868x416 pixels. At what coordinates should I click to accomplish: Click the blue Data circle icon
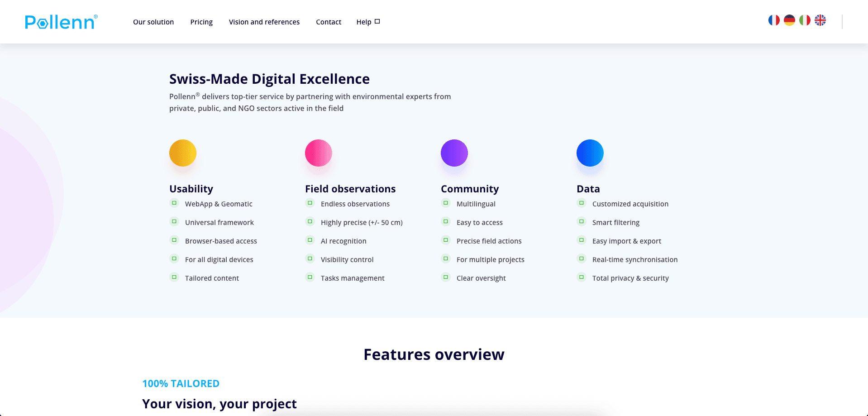tap(590, 153)
